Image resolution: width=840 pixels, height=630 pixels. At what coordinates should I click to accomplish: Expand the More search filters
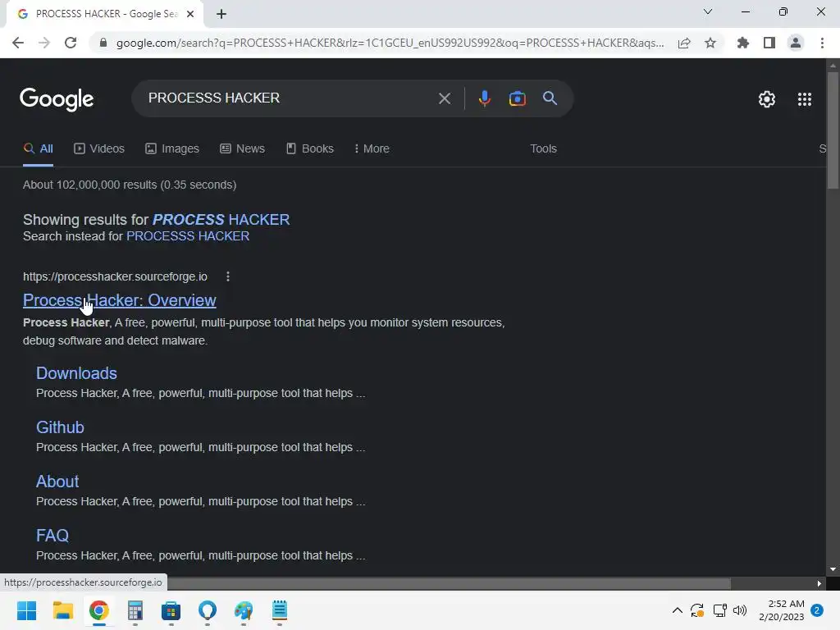372,149
